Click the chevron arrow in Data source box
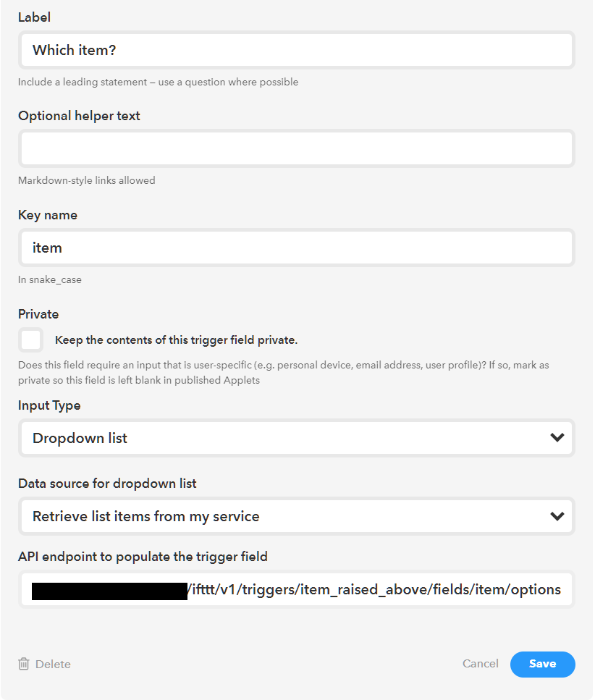 pos(557,516)
